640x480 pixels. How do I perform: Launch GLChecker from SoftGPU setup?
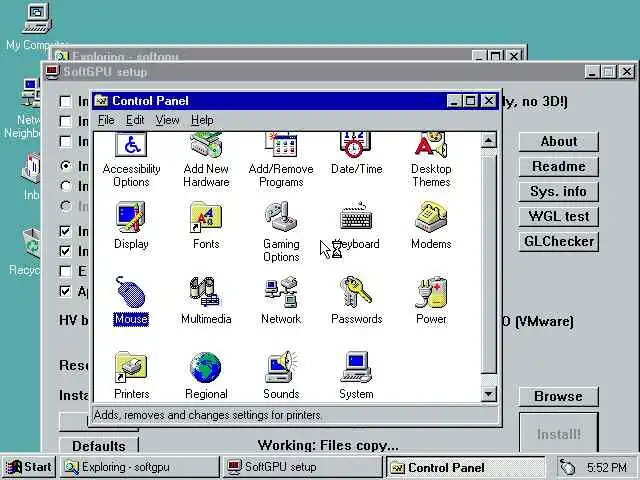coord(558,242)
